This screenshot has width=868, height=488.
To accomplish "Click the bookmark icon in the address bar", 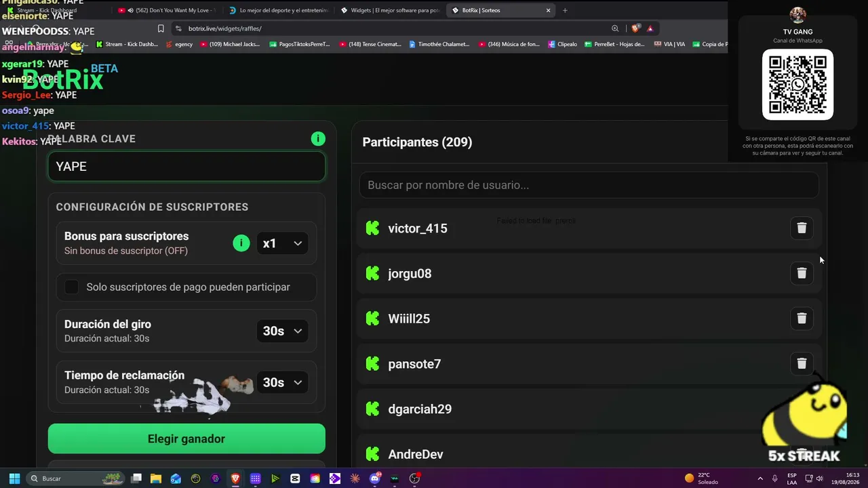I will tap(161, 28).
